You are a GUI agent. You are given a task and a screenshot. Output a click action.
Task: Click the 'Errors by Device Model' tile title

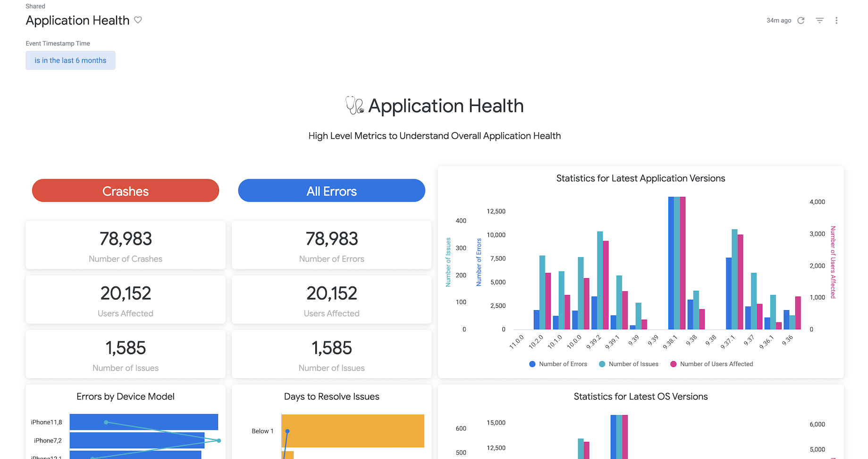pyautogui.click(x=126, y=397)
